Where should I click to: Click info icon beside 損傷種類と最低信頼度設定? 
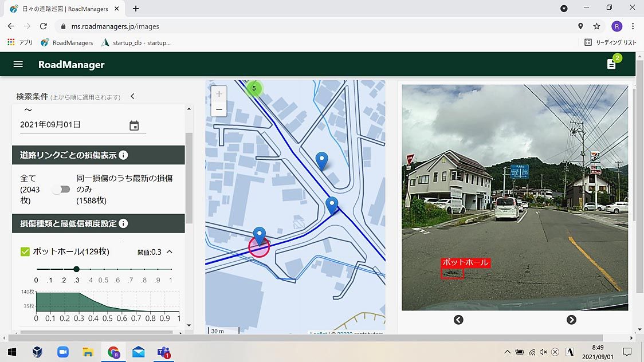click(123, 224)
